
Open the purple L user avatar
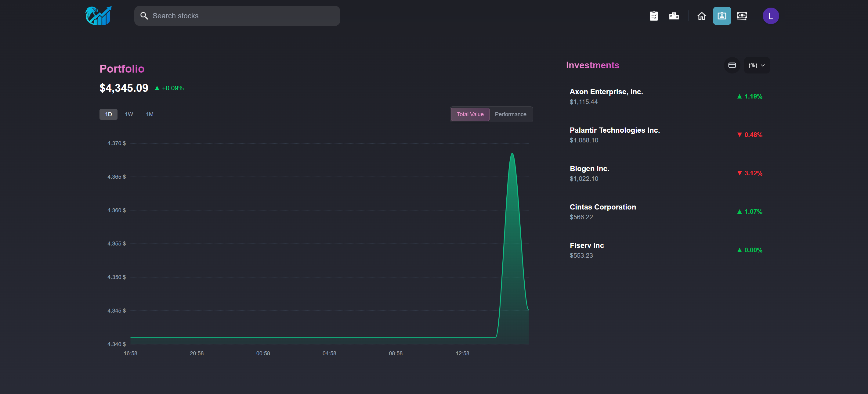pyautogui.click(x=770, y=16)
